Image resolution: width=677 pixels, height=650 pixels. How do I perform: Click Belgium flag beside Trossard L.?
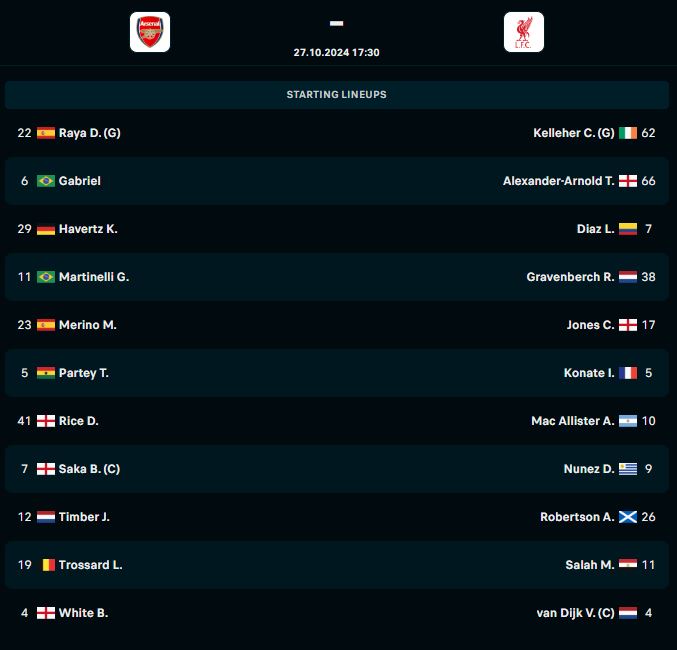(x=49, y=565)
